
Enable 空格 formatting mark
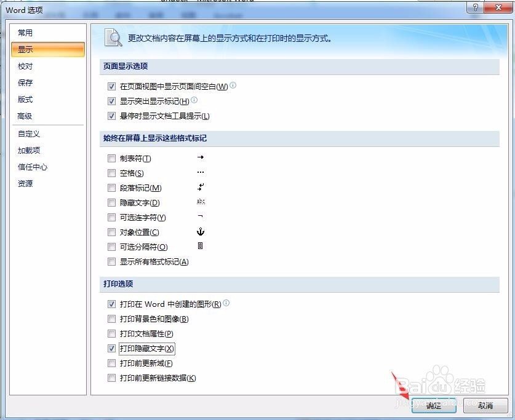click(111, 173)
